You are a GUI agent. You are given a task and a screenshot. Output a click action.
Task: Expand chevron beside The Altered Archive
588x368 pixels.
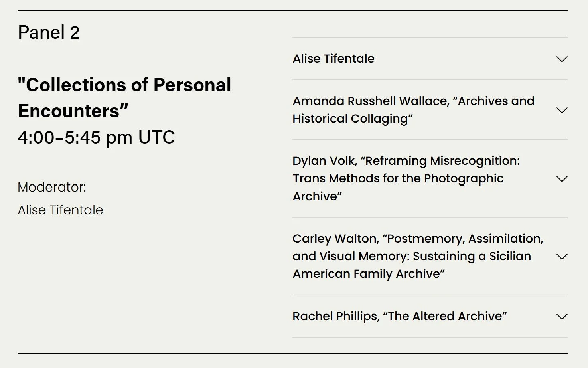point(562,317)
